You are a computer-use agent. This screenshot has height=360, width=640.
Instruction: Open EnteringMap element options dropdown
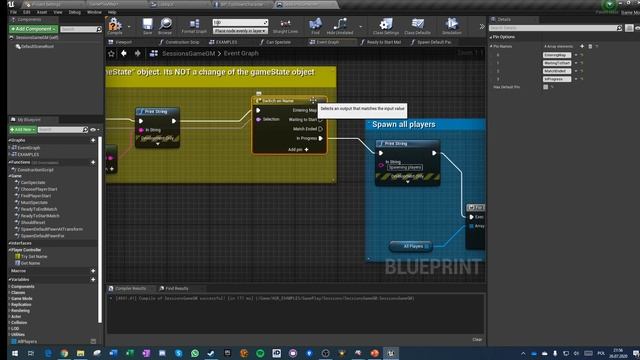576,55
